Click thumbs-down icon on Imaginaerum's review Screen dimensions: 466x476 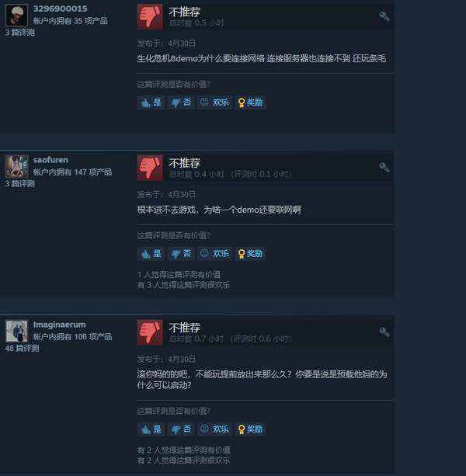tap(150, 332)
